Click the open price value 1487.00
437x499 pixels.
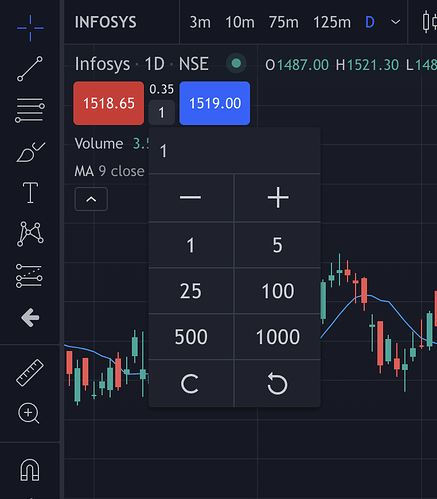(x=303, y=65)
